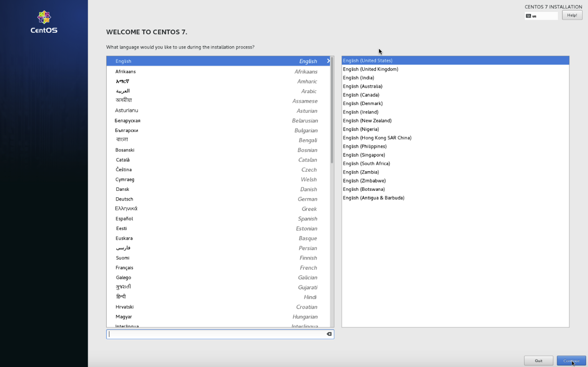This screenshot has height=367, width=588.
Task: Choose Deutsch language
Action: pyautogui.click(x=218, y=199)
